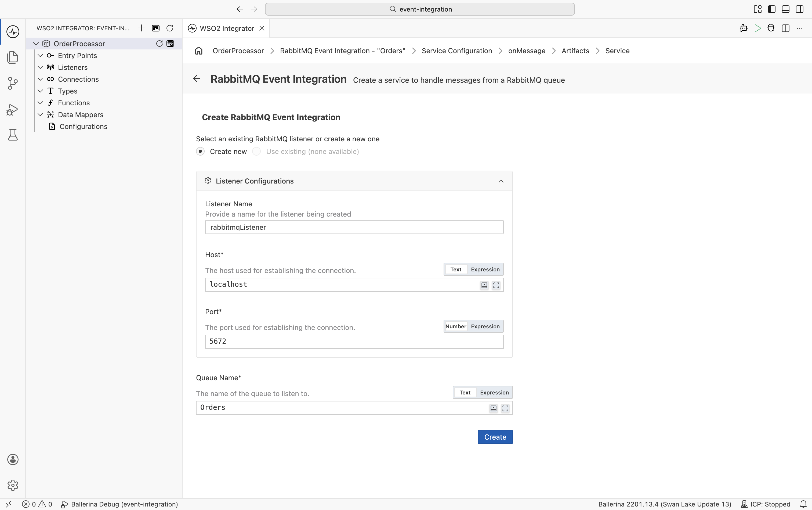Screen dimensions: 812x510
Task: Toggle the secondary sidebar layout icon
Action: click(800, 9)
